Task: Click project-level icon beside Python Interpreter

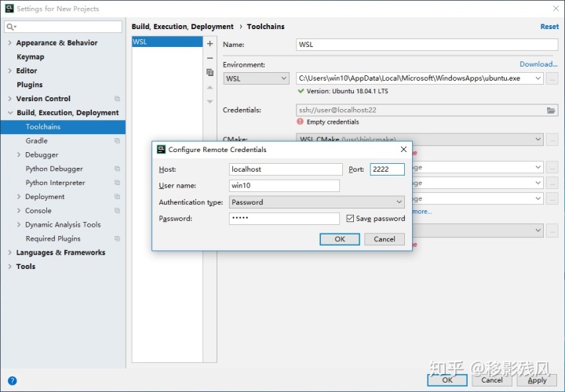Action: click(117, 183)
